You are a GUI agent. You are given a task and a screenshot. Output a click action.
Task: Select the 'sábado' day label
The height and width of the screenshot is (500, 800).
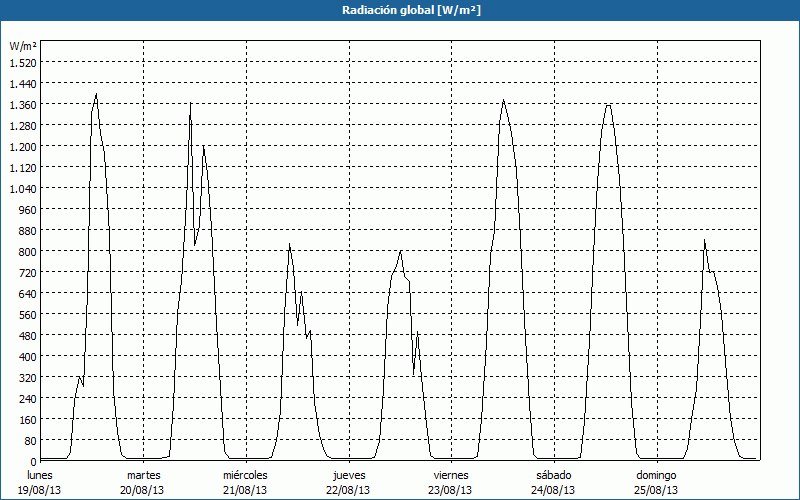[x=554, y=475]
